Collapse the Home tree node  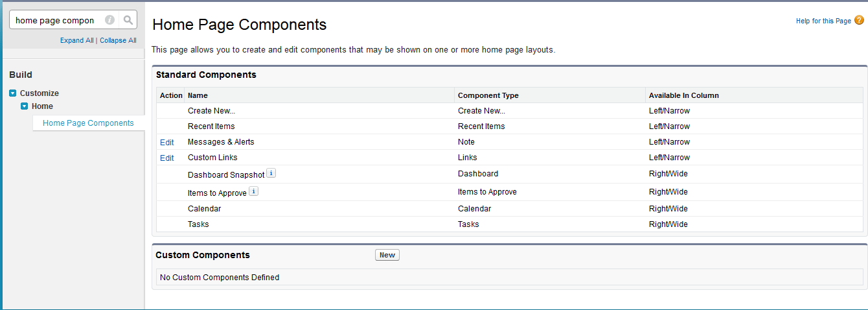(24, 106)
